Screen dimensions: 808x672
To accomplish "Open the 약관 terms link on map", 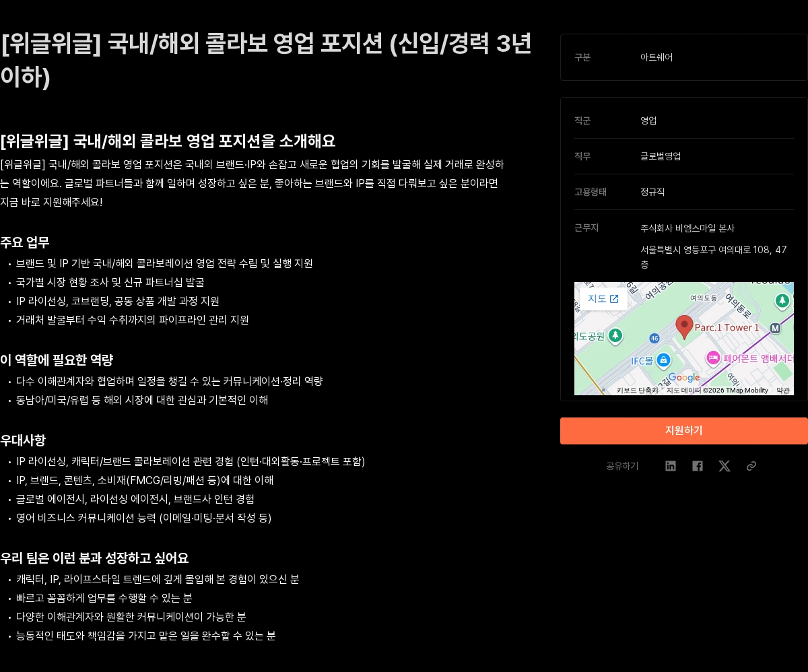I will (782, 391).
